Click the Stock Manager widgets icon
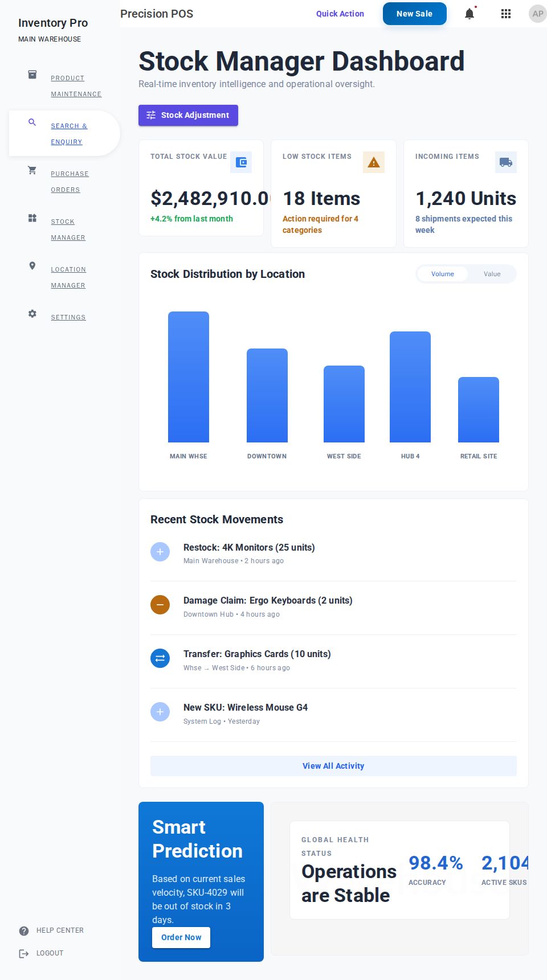The image size is (547, 980). (x=32, y=218)
